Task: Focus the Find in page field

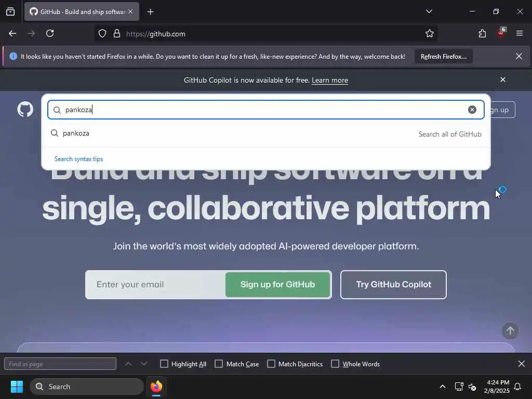Action: pyautogui.click(x=60, y=364)
